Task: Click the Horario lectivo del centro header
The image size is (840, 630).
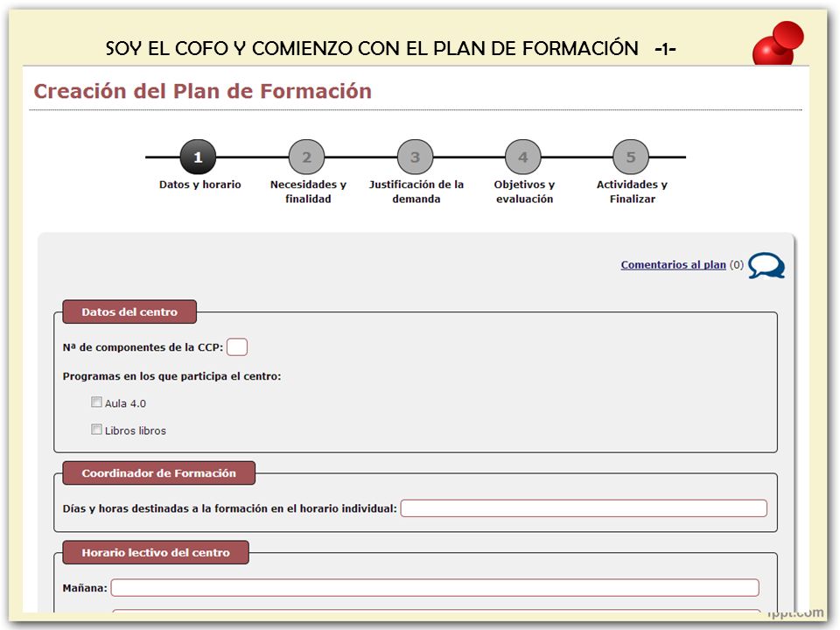Action: pos(156,552)
